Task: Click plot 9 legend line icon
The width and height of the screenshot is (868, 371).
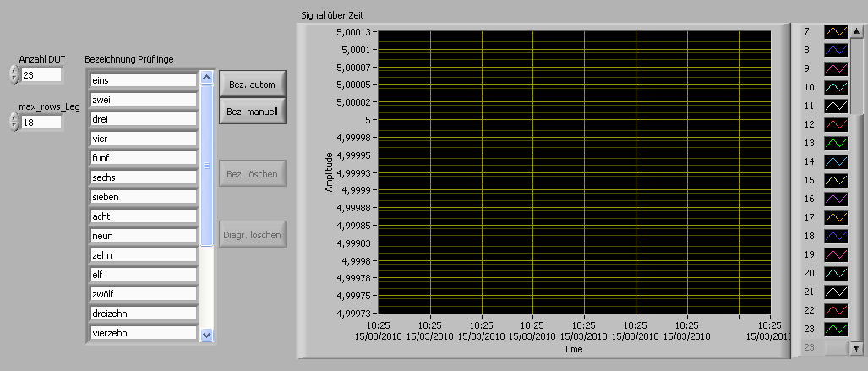Action: [x=835, y=68]
